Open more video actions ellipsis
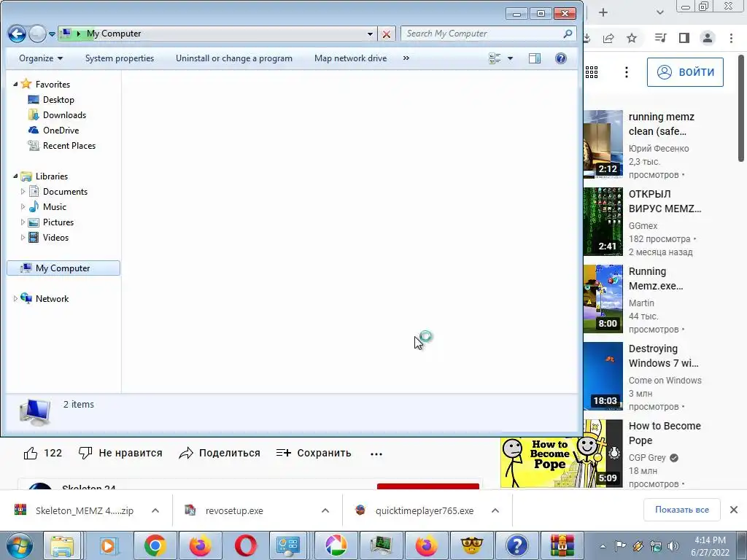The image size is (747, 560). point(376,454)
